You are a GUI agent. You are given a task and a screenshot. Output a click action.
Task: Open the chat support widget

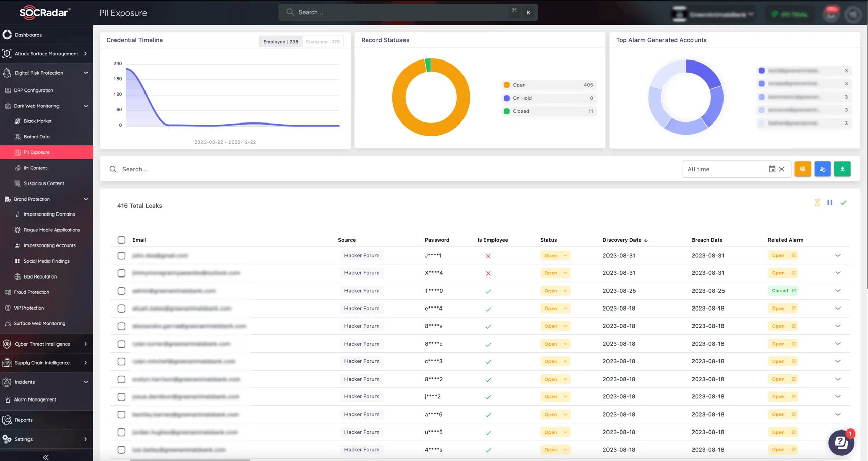click(841, 443)
